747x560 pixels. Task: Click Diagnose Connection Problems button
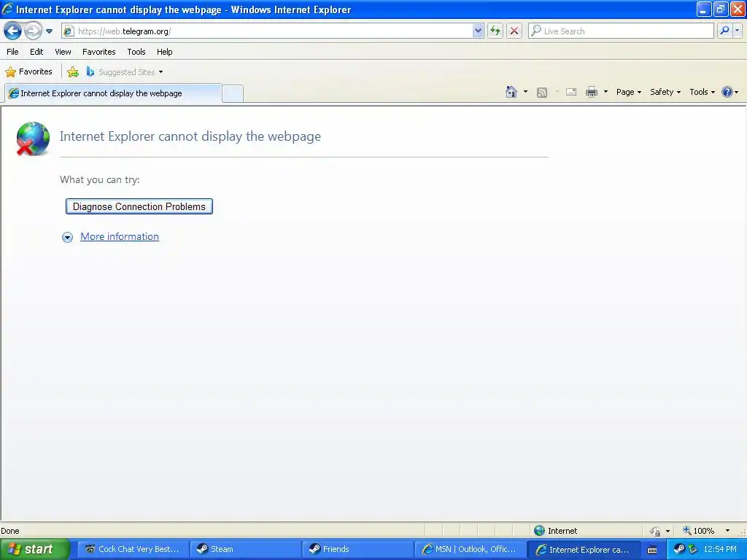(139, 206)
